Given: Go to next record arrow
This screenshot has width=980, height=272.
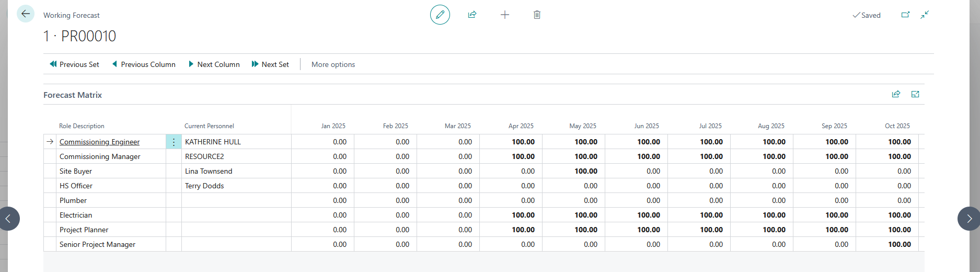Looking at the screenshot, I should 969,219.
